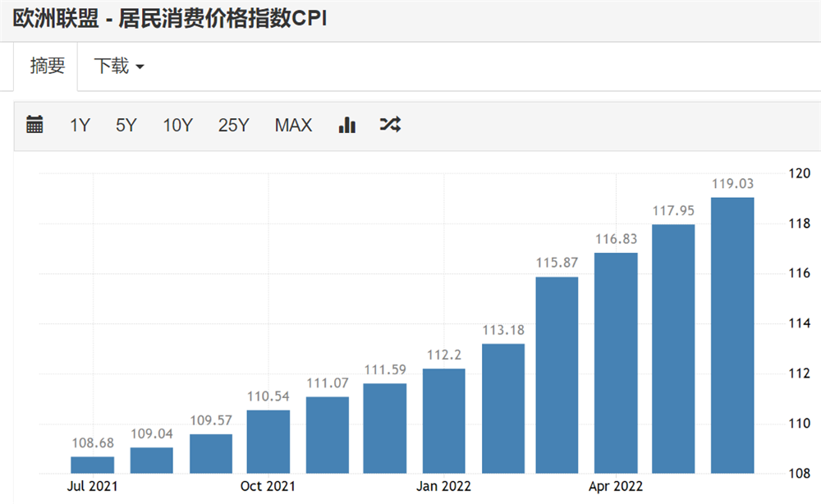Image resolution: width=821 pixels, height=504 pixels.
Task: Click the 115.87 data label
Action: tap(557, 263)
